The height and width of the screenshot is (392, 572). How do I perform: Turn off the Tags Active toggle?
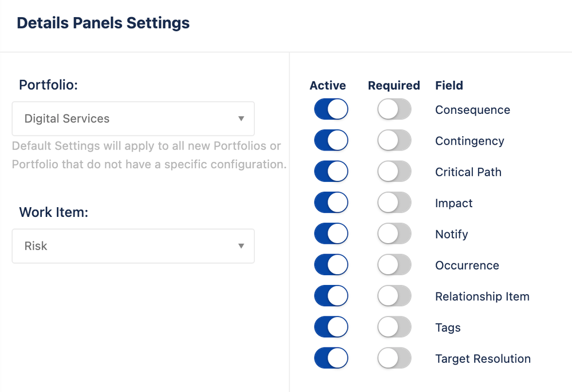click(331, 327)
